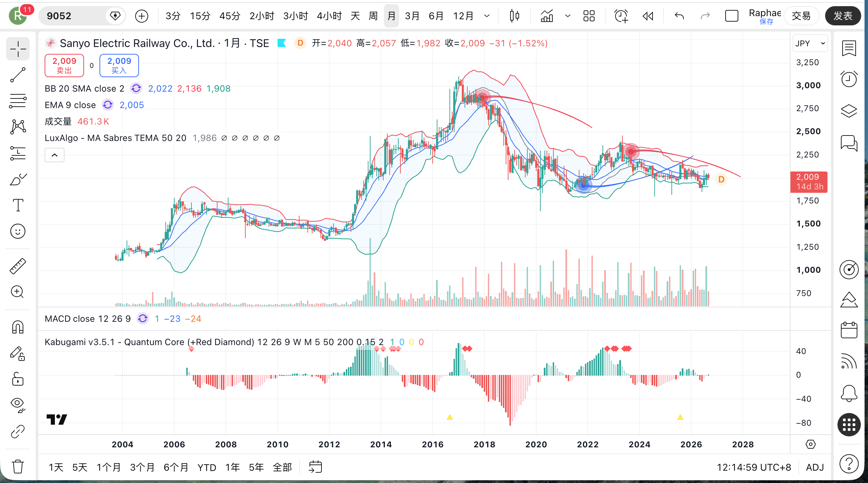Toggle stay in drawing mode

tap(18, 353)
